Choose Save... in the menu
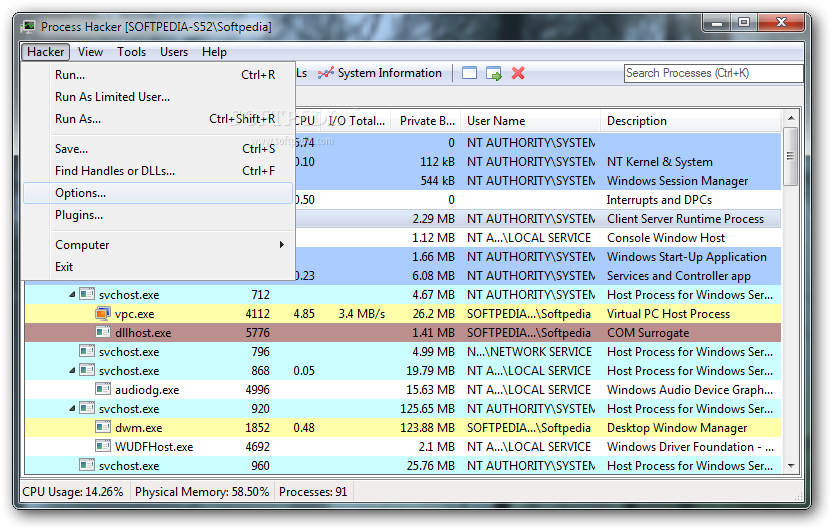Viewport: 832px width, 530px height. [x=158, y=149]
